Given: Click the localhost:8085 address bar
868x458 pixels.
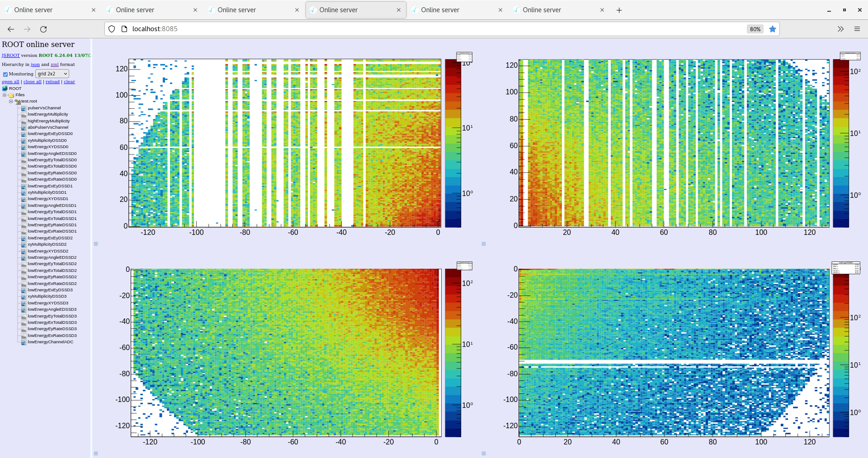Looking at the screenshot, I should [407, 29].
